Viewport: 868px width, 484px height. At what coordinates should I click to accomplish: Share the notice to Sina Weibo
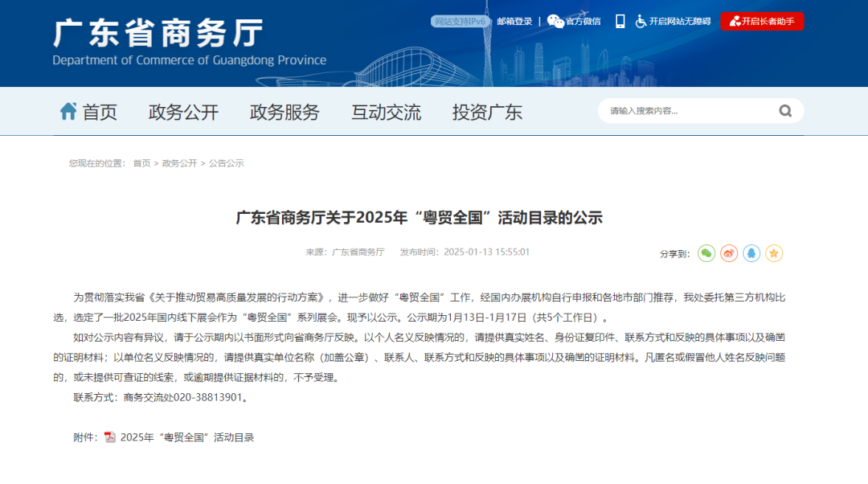tap(729, 253)
